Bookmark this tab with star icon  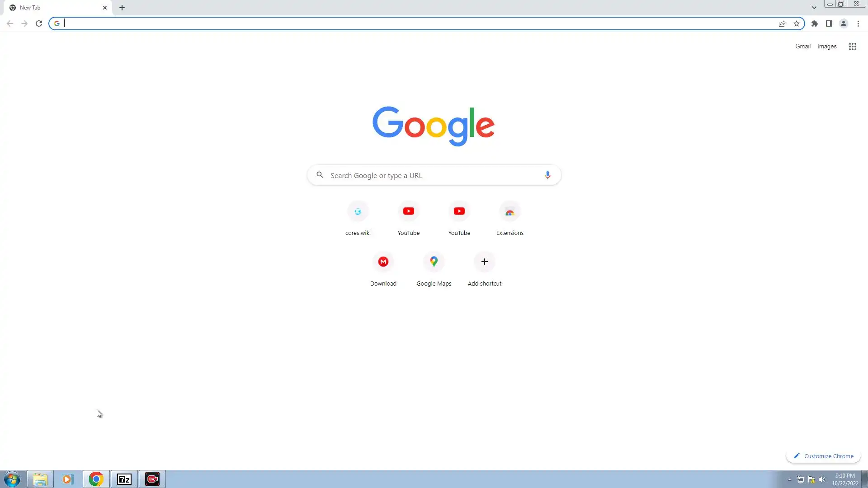[x=797, y=23]
